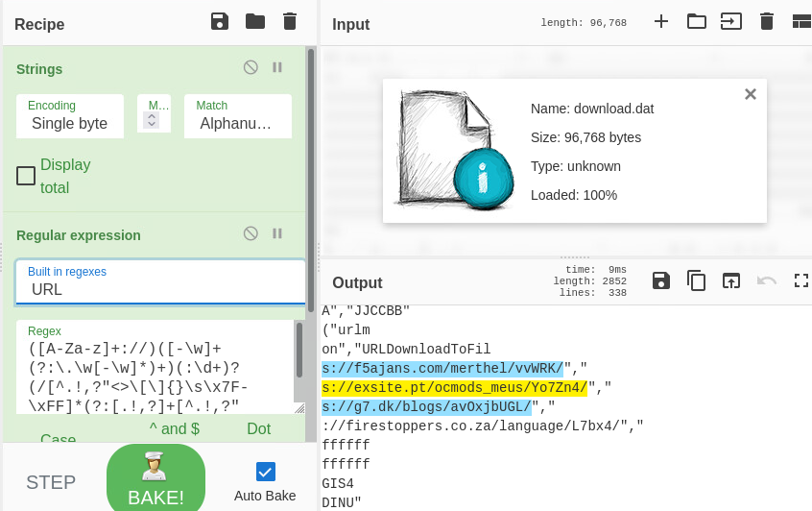Viewport: 812px width, 511px height.
Task: Expand the Match type dropdown
Action: click(x=236, y=116)
